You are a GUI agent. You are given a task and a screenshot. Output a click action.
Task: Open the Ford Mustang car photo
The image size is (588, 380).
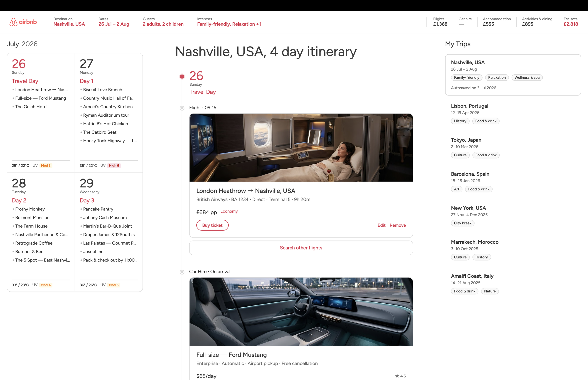(301, 312)
